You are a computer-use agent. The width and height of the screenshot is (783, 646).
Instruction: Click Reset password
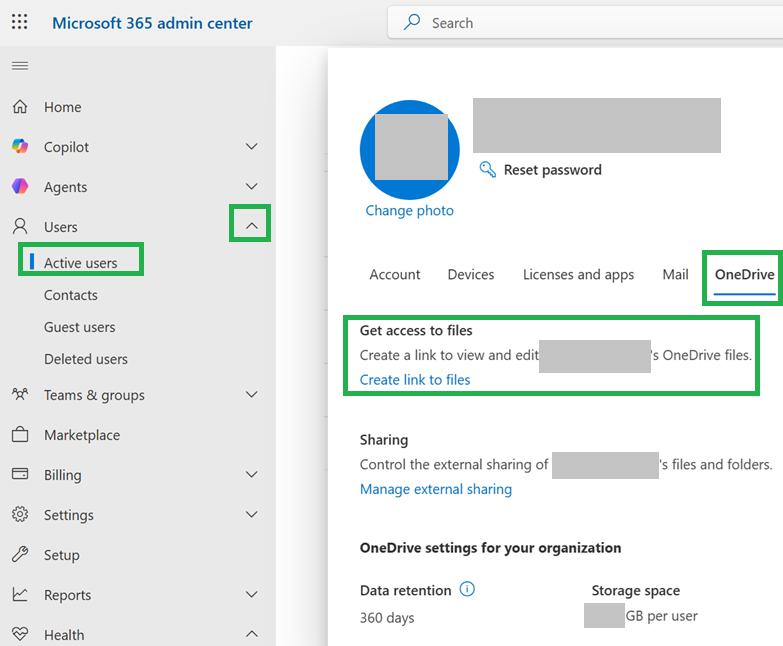pos(552,170)
